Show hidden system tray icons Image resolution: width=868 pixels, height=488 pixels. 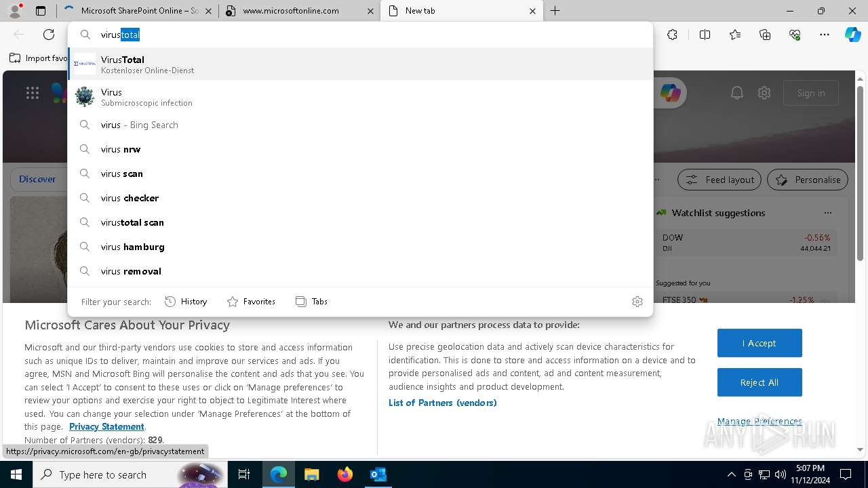click(731, 474)
